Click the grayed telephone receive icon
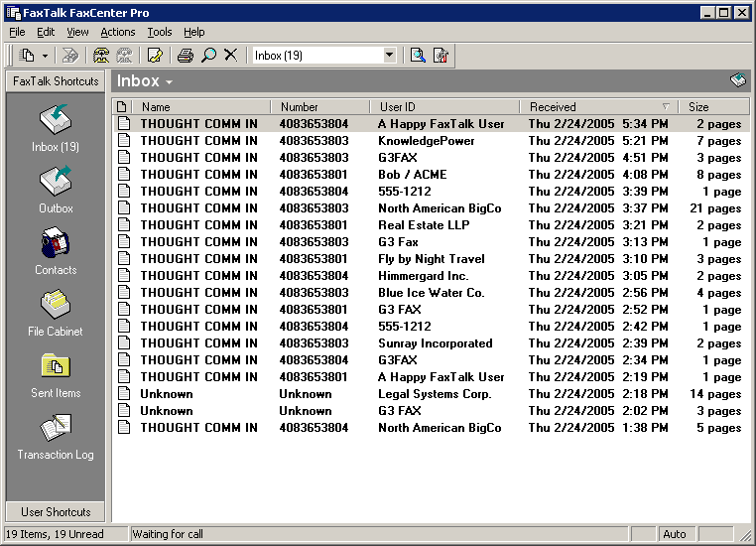Viewport: 756px width, 546px height. (124, 56)
